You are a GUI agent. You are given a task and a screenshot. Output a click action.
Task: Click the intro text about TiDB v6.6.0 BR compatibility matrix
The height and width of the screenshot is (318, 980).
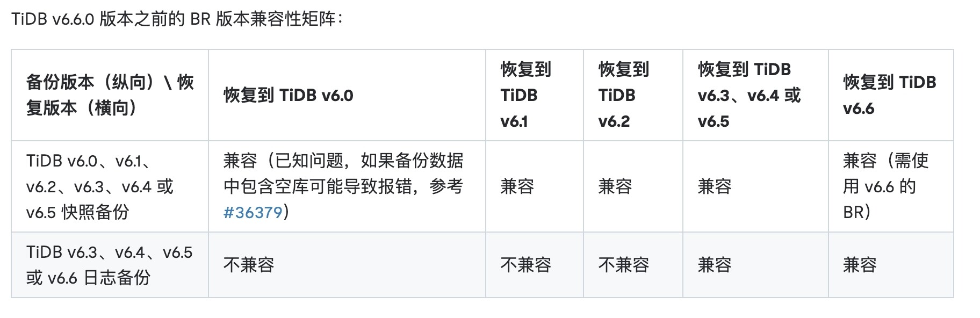[x=177, y=19]
